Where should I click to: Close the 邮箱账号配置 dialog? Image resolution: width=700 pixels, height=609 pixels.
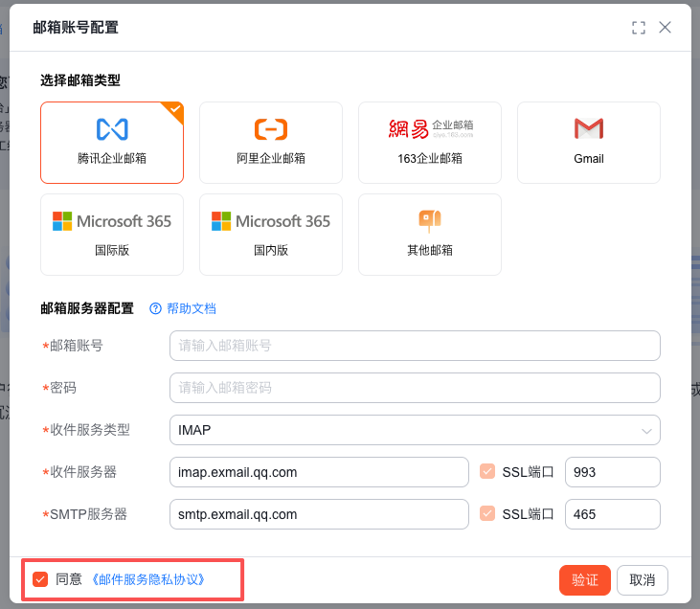(x=666, y=28)
